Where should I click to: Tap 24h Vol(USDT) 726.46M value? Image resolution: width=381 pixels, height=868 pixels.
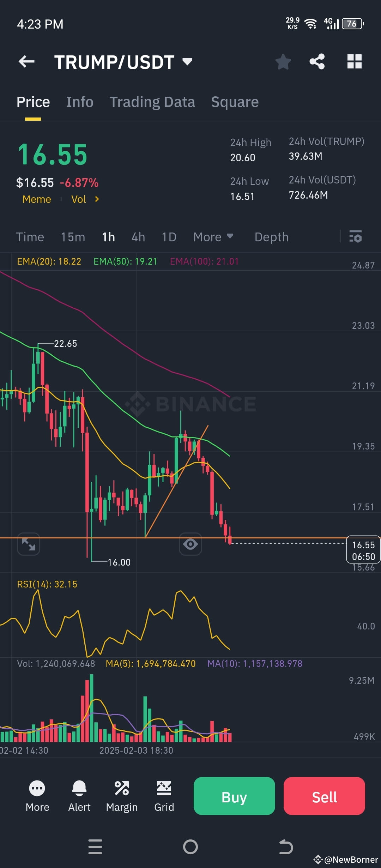point(308,195)
